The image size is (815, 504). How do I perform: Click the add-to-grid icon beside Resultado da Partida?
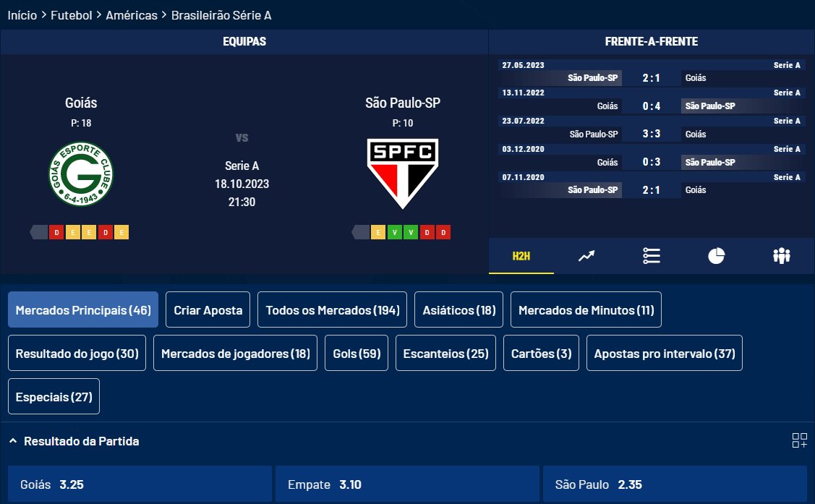tap(799, 440)
